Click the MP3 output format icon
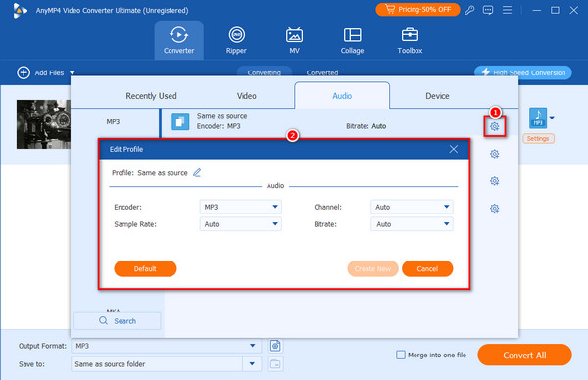Viewport: 588px width, 380px height. tap(538, 119)
